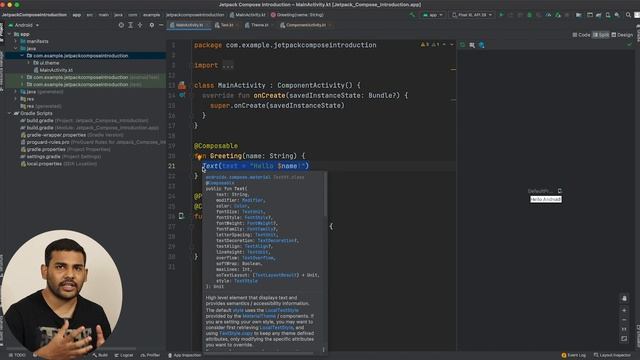Open the Pixel XL device dropdown
The width and height of the screenshot is (640, 360).
pos(472,15)
